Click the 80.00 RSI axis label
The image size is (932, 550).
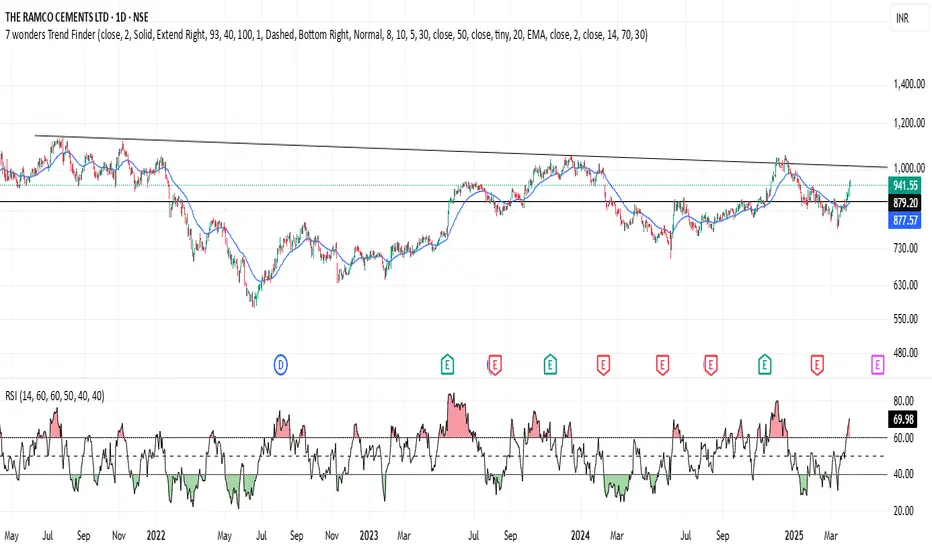(903, 401)
